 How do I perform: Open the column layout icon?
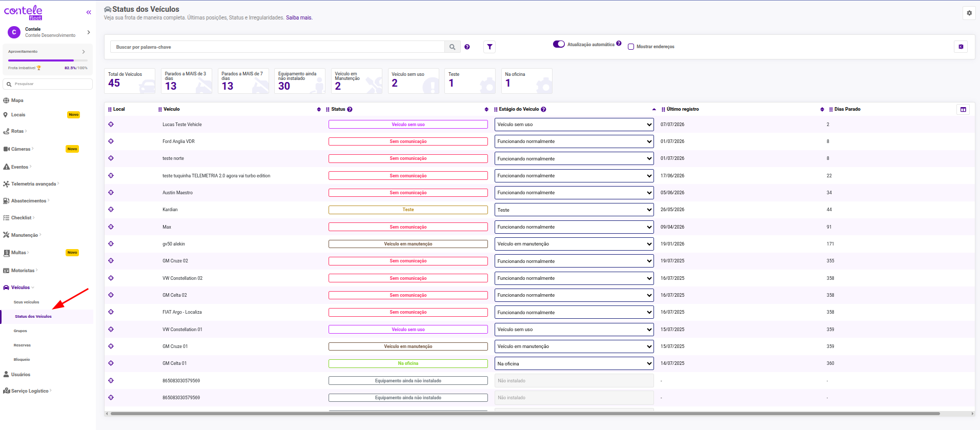[963, 109]
